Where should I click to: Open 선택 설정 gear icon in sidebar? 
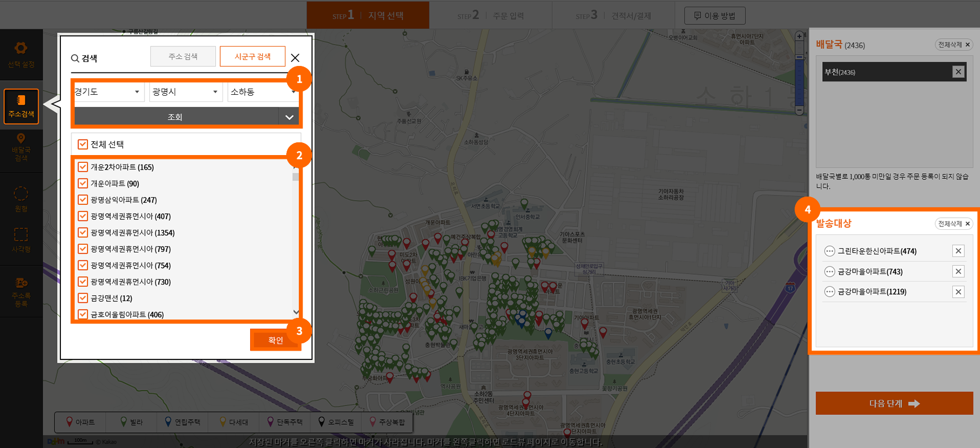pos(21,49)
